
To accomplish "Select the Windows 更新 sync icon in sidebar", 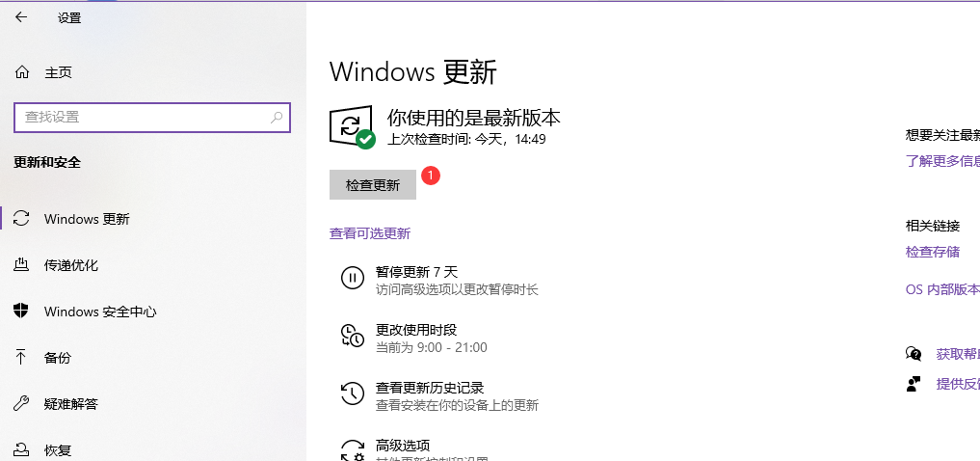I will pos(21,218).
